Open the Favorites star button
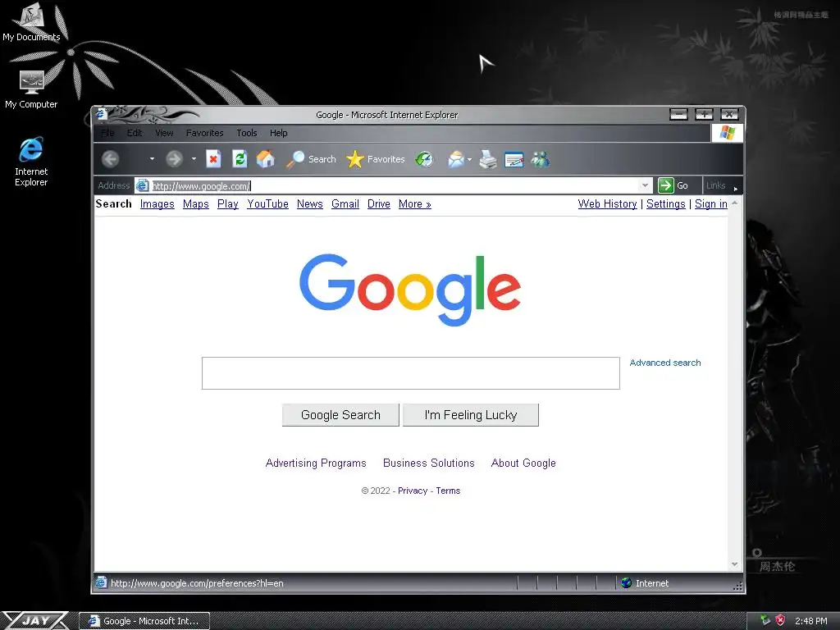Viewport: 840px width, 630px height. 376,159
